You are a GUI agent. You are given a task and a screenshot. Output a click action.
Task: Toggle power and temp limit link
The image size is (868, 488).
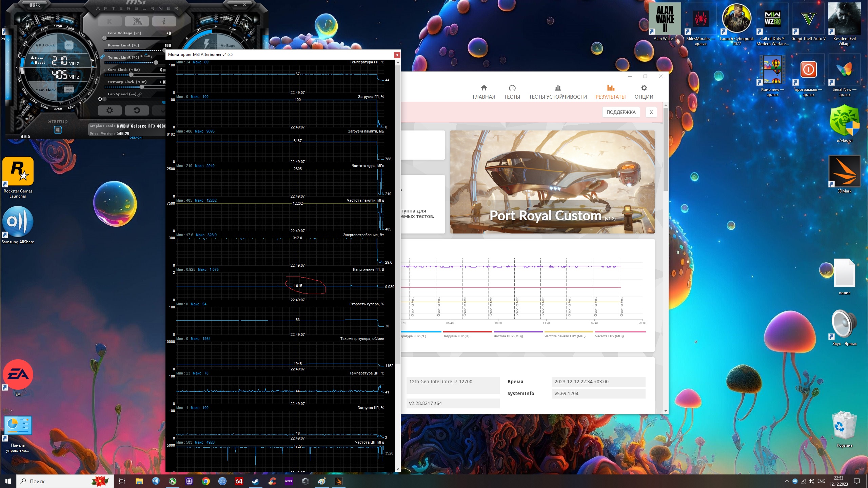click(x=102, y=57)
